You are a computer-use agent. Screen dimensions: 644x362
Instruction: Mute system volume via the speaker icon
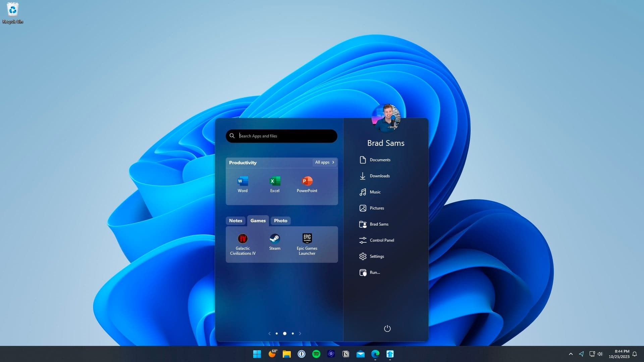click(x=600, y=354)
